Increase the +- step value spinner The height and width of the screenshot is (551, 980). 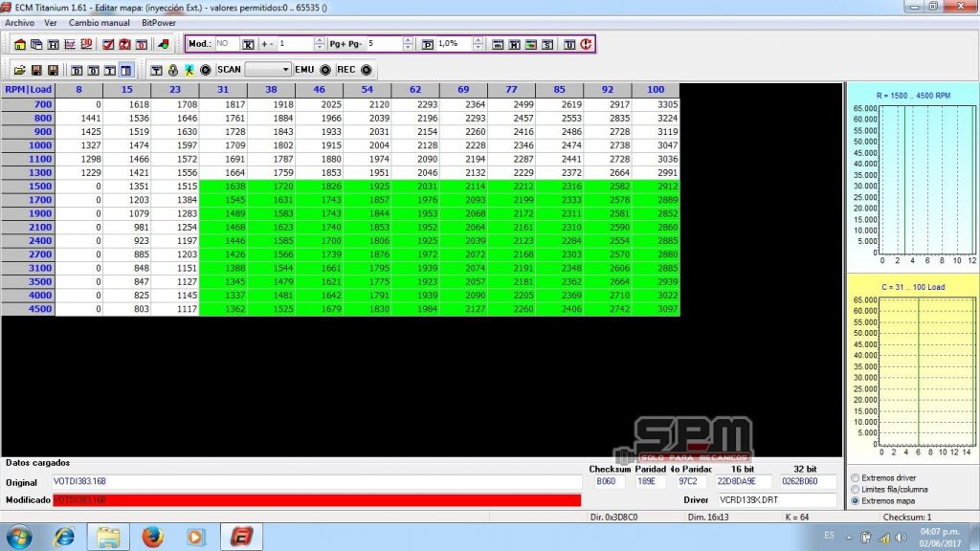click(320, 40)
